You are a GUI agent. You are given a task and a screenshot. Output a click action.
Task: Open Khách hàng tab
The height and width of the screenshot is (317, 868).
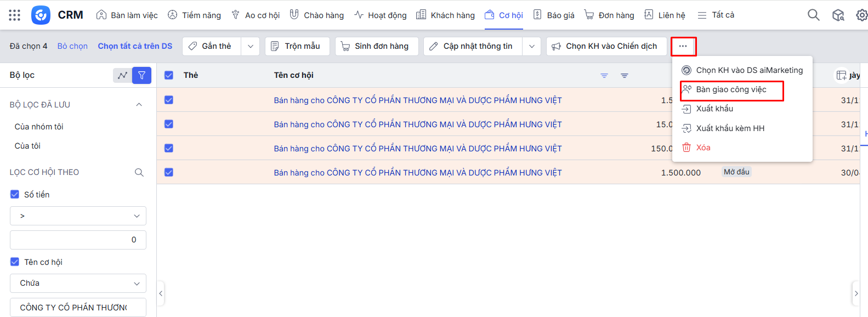click(x=445, y=15)
